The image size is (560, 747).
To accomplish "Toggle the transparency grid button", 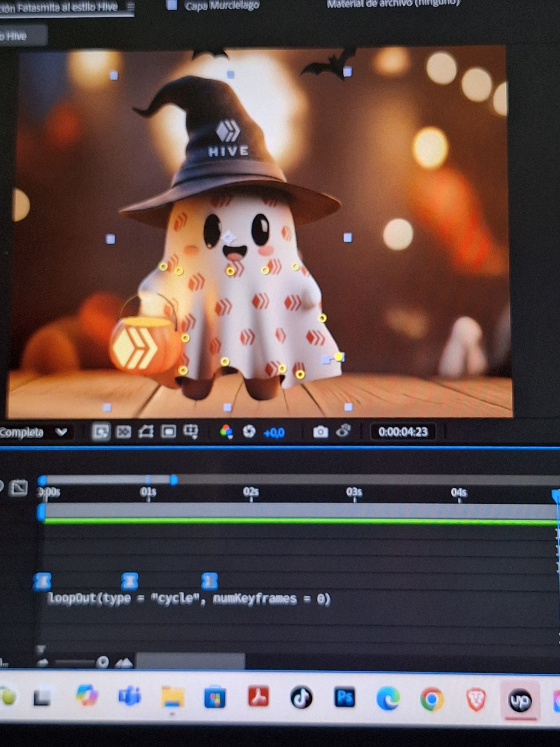I will (x=124, y=432).
